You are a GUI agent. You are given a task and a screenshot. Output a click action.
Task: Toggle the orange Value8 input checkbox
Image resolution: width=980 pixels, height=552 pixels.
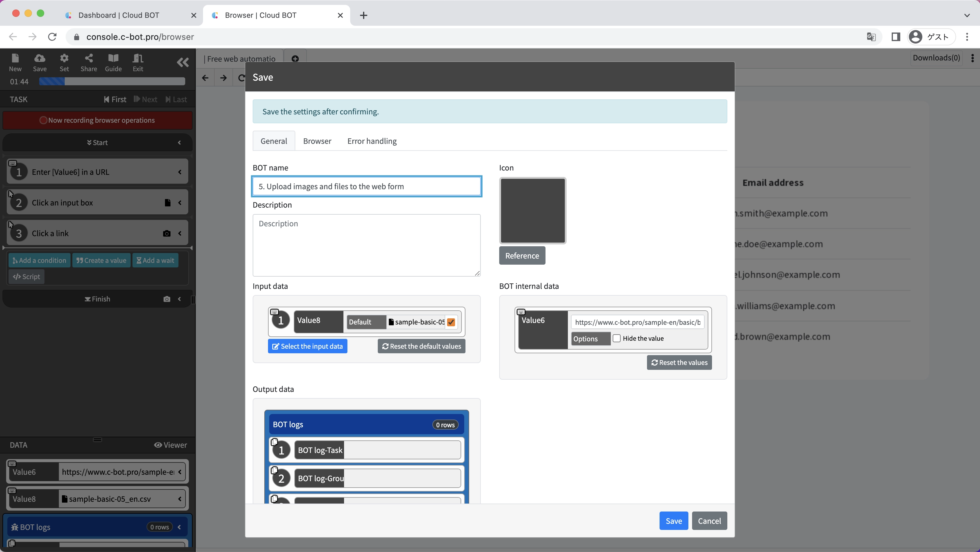pos(451,322)
